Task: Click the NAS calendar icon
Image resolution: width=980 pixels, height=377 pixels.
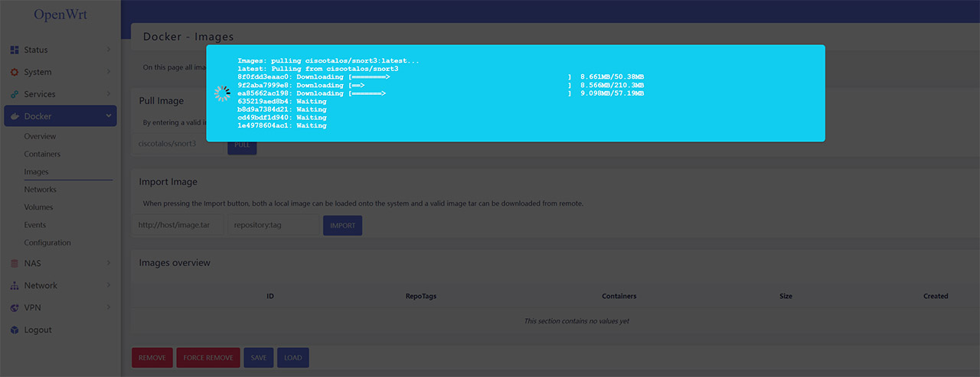Action: (15, 263)
